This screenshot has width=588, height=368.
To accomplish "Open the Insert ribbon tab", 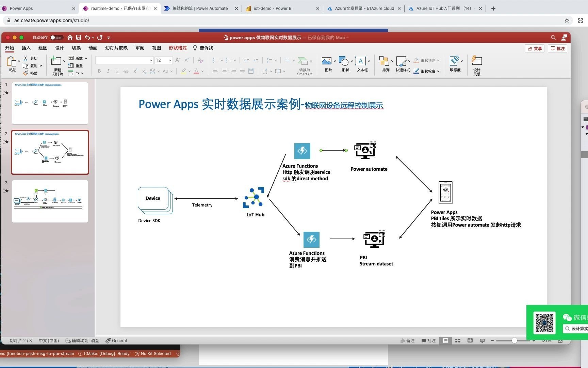I will pos(26,48).
